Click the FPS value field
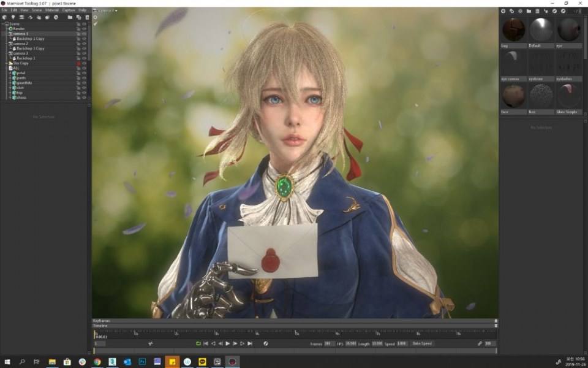This screenshot has height=368, width=588. (x=350, y=343)
